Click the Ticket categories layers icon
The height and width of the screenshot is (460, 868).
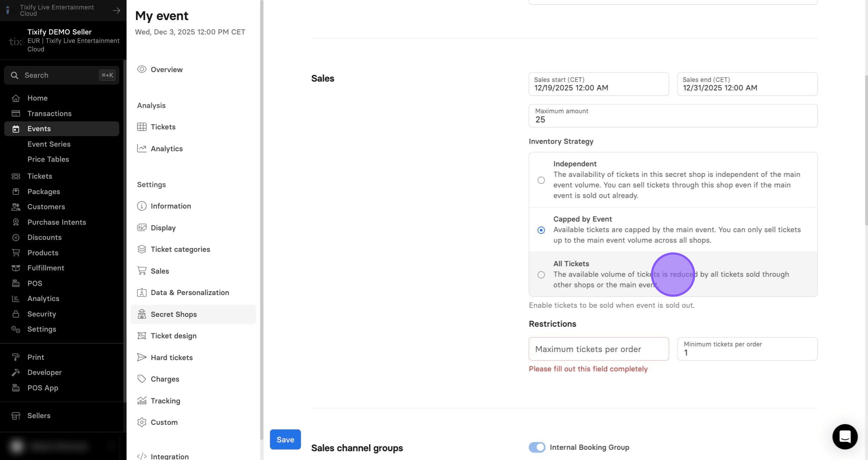[x=142, y=249]
